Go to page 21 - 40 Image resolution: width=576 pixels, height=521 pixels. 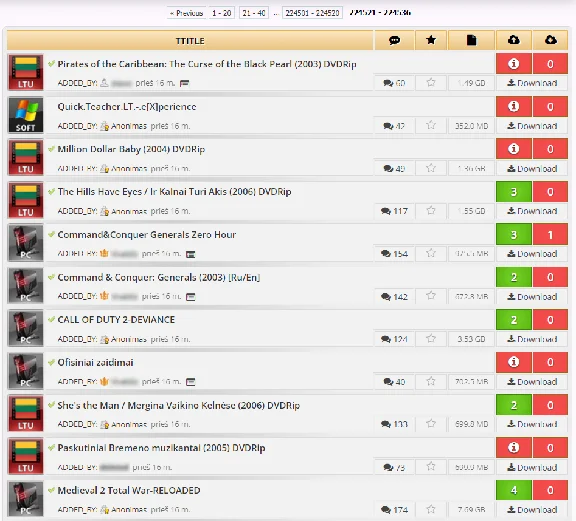pos(253,13)
